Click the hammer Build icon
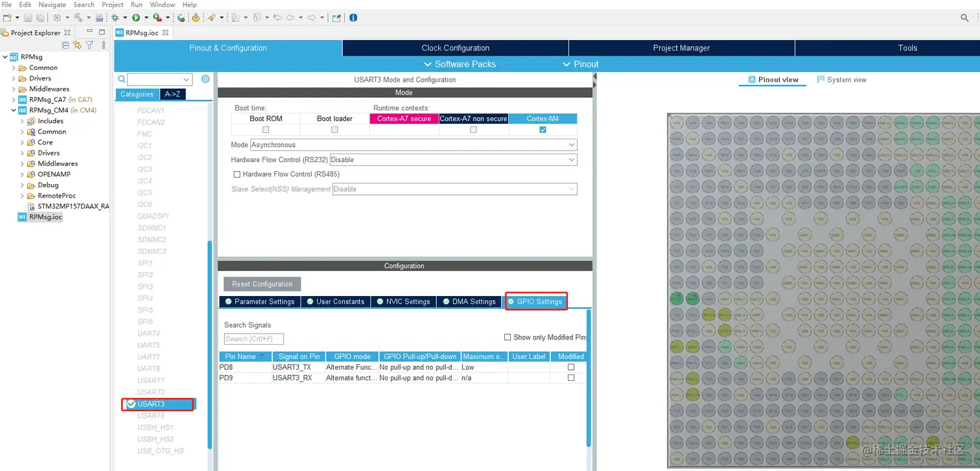980x471 pixels. (x=78, y=18)
